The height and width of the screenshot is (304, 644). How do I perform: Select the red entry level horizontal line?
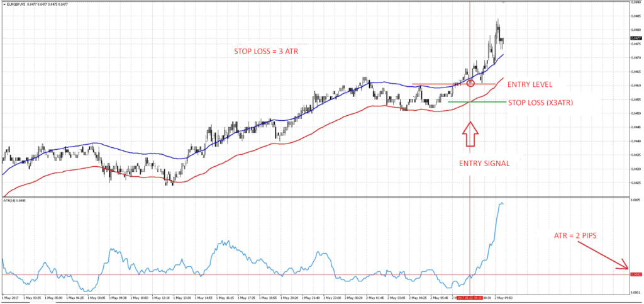click(x=440, y=84)
